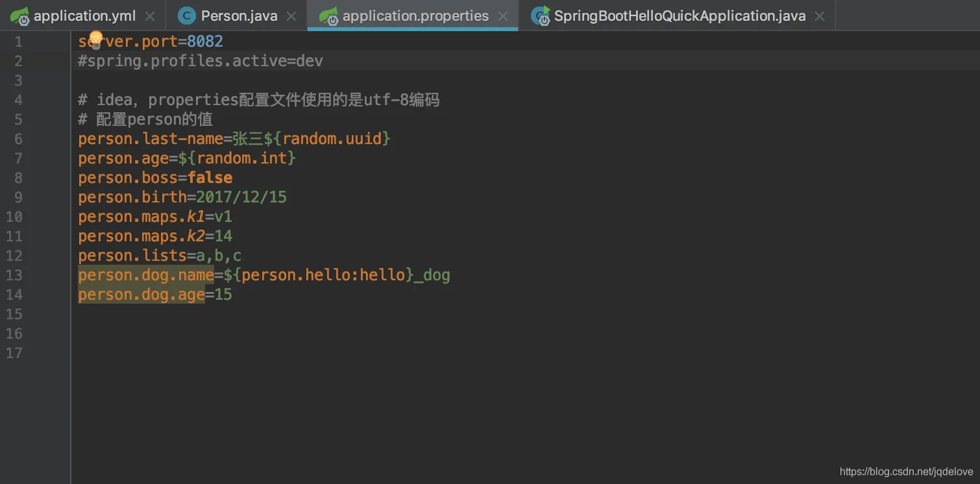Close the application.yml tab

pyautogui.click(x=150, y=16)
